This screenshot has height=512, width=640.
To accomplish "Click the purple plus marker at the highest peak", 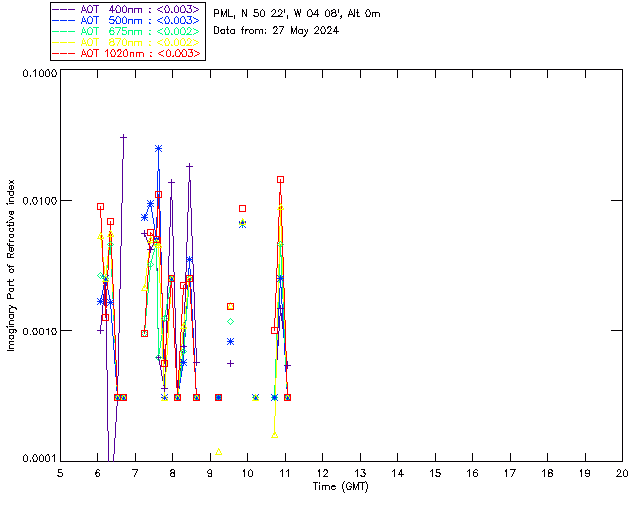I will (x=123, y=137).
